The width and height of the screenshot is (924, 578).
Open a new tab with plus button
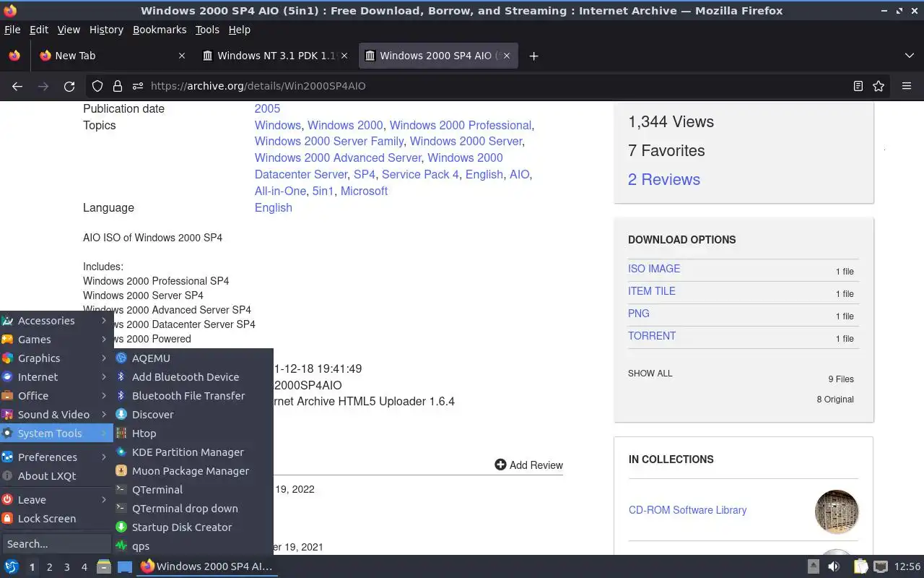click(x=533, y=56)
